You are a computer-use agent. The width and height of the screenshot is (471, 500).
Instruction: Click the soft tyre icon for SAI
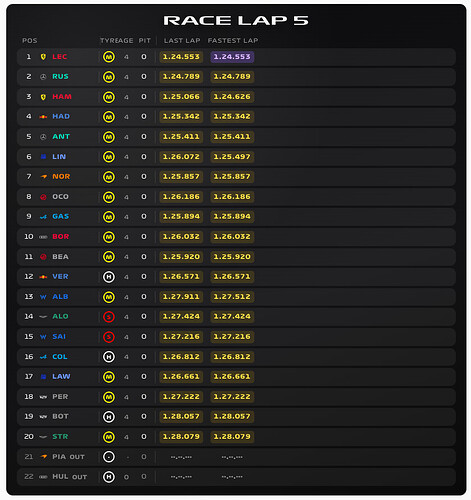[x=109, y=337]
